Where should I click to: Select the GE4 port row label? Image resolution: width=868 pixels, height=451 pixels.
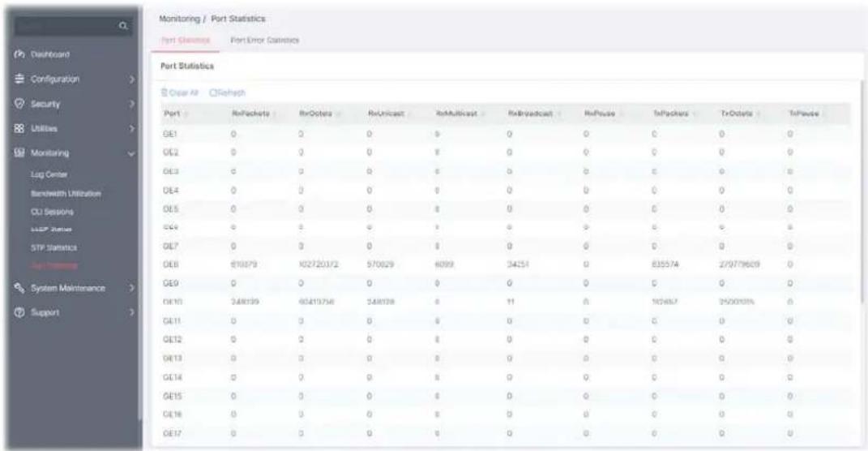click(x=170, y=191)
